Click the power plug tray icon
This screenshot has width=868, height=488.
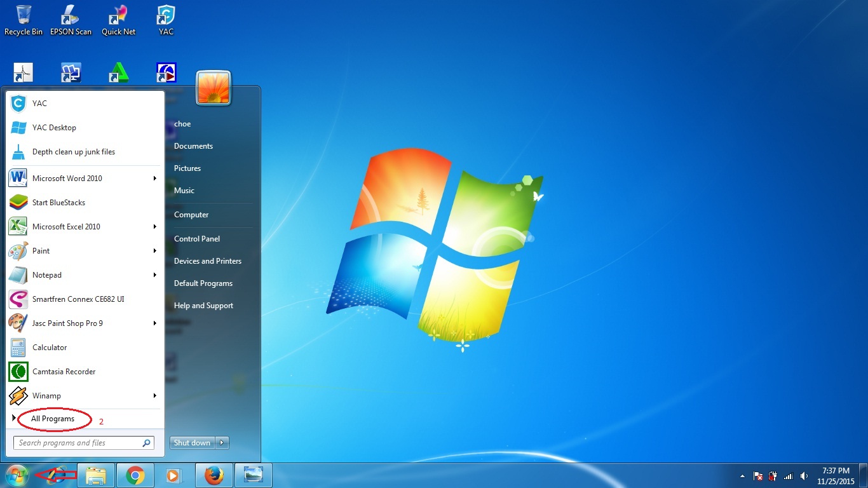[x=773, y=476]
